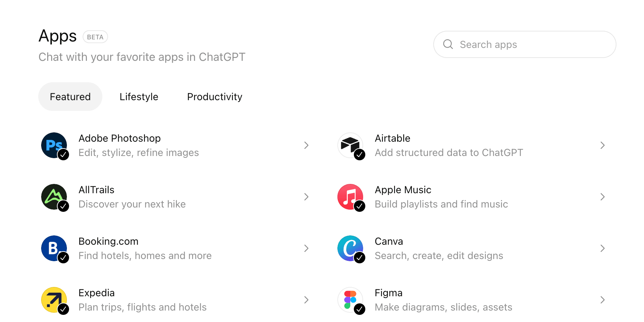
Task: Click the Booking.com logo icon
Action: (x=54, y=248)
